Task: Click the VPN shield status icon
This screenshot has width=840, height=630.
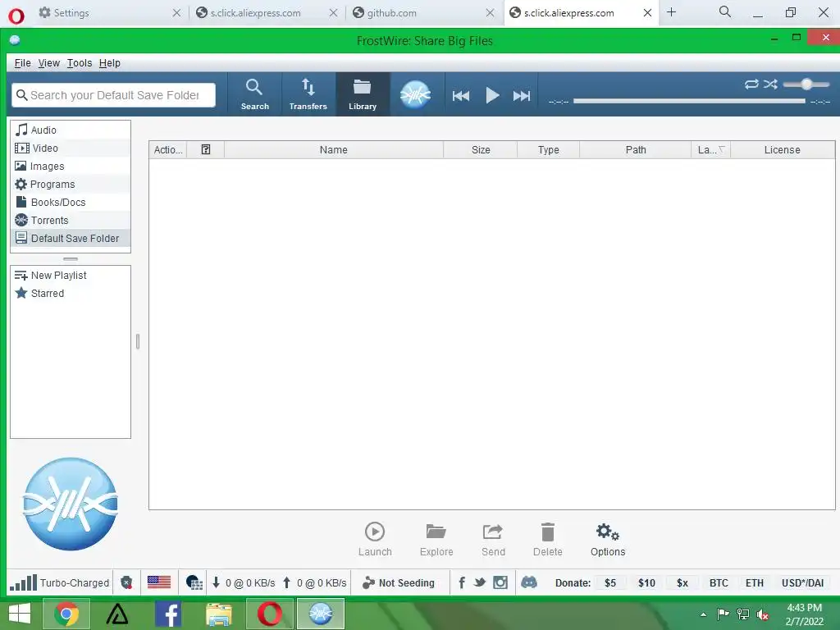Action: (126, 582)
